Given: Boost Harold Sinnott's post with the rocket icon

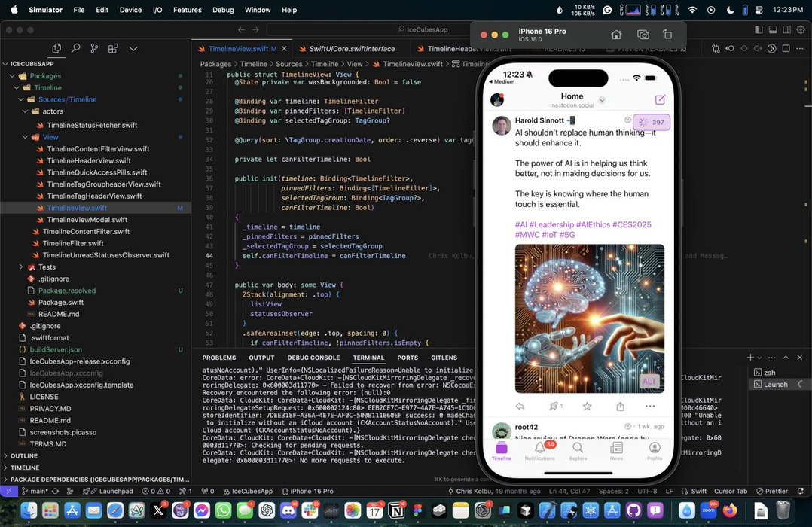Looking at the screenshot, I should point(554,407).
